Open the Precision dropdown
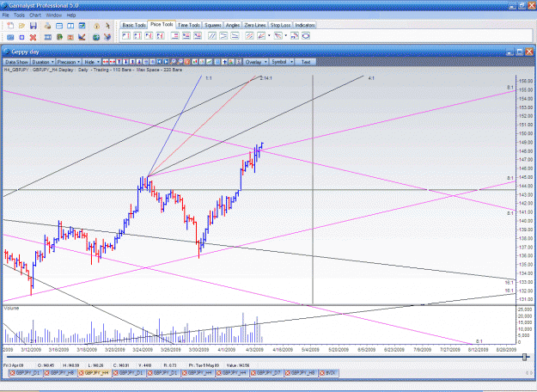The image size is (537, 392). [69, 62]
